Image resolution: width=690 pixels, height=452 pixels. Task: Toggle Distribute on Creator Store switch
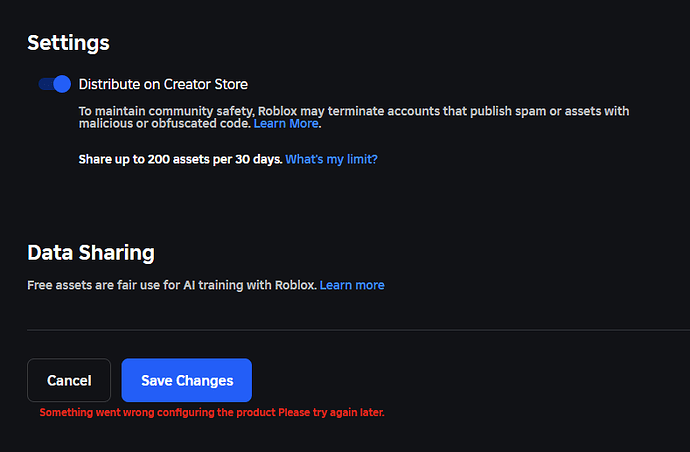click(x=55, y=84)
